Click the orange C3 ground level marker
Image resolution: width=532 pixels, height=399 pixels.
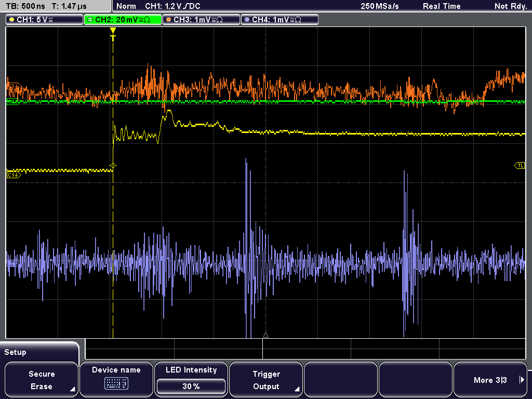point(14,87)
